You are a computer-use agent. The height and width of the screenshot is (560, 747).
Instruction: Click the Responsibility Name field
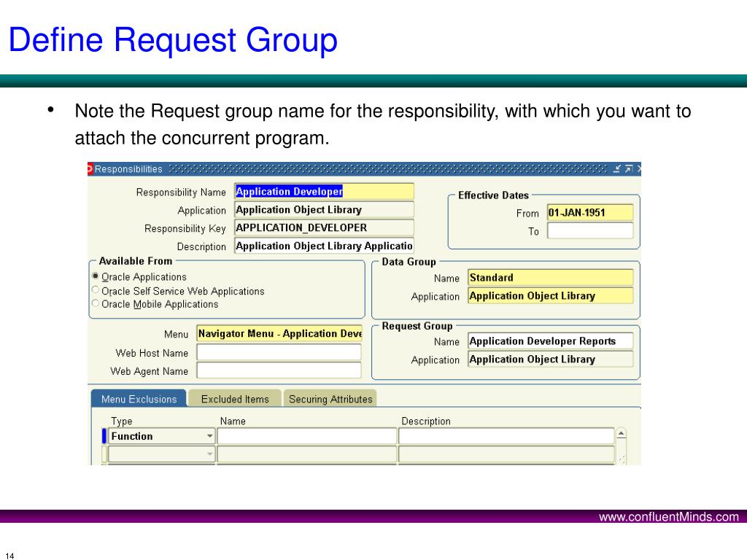click(324, 192)
